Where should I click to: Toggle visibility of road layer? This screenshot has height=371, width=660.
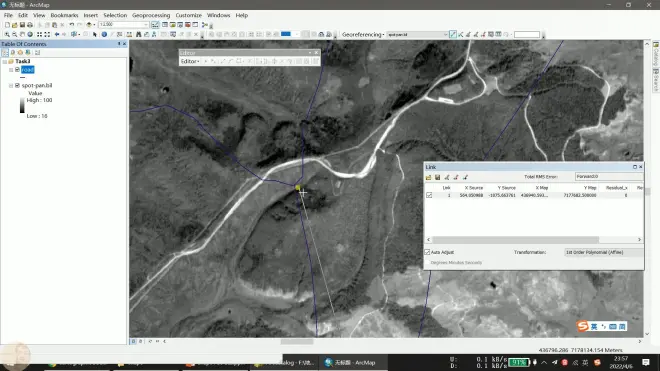coord(17,69)
